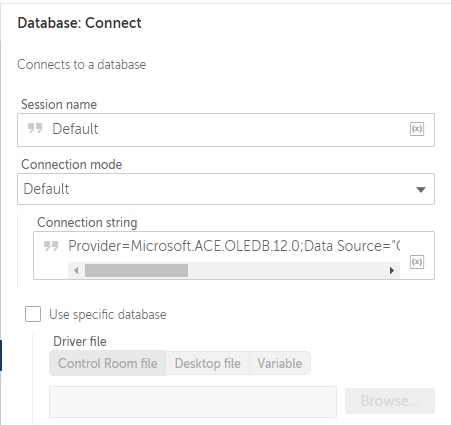The height and width of the screenshot is (425, 451).
Task: Insert variable into Session name field
Action: [x=417, y=129]
